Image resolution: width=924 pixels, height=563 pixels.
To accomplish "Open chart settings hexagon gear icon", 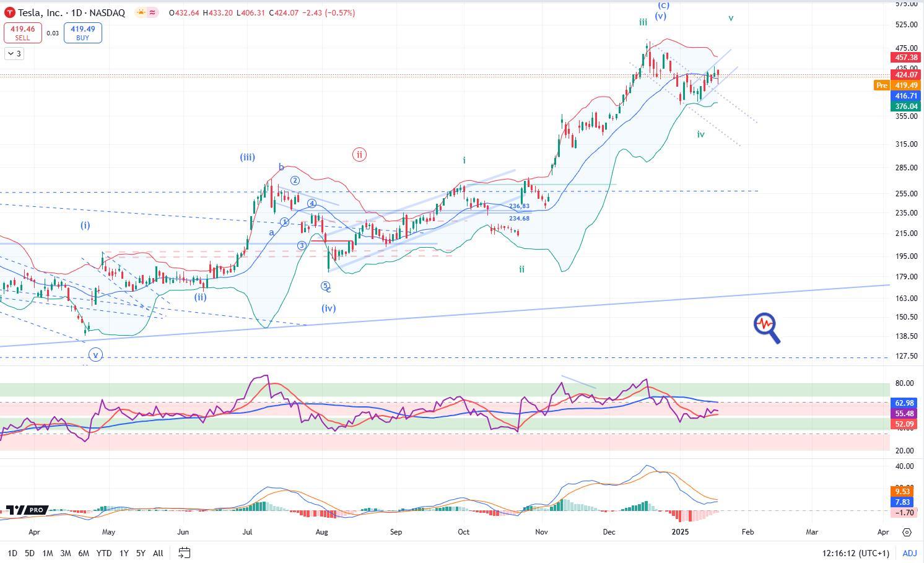I will point(907,532).
